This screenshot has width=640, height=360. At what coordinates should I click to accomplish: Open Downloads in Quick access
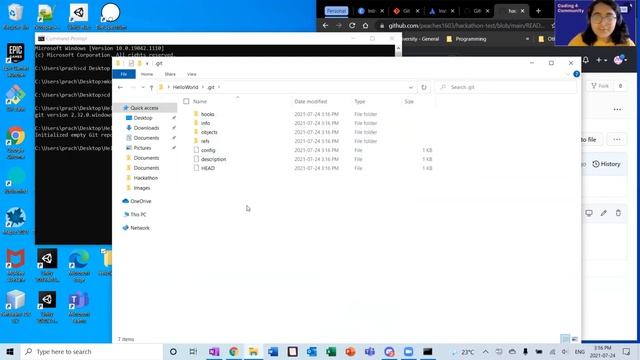coord(146,128)
